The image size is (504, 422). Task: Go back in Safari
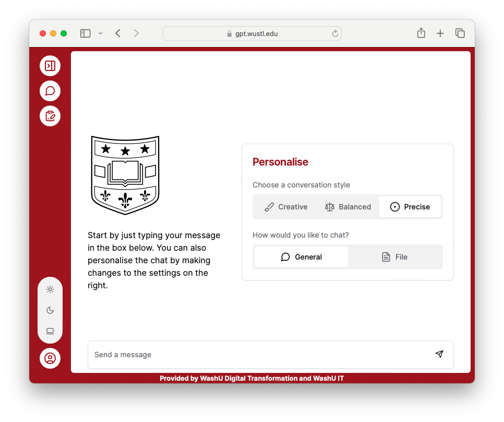tap(118, 33)
